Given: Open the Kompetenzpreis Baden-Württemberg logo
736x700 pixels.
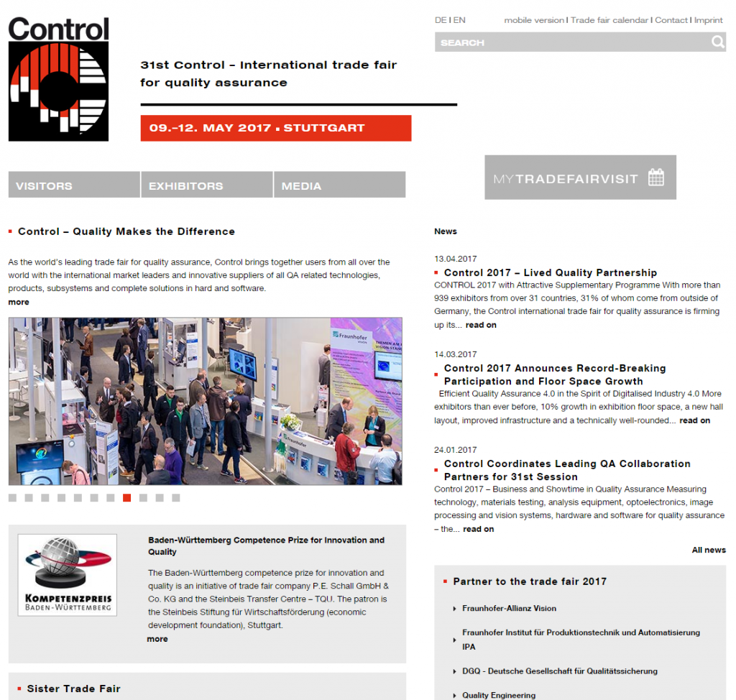Looking at the screenshot, I should tap(67, 575).
